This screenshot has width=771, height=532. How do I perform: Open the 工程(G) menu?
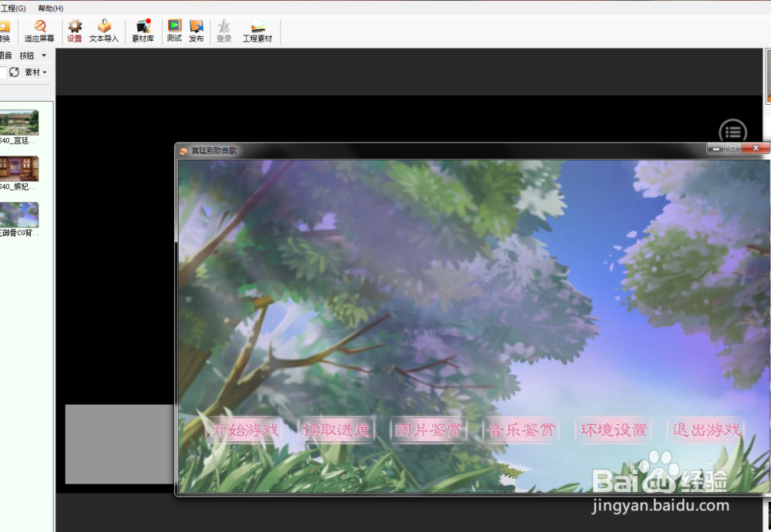point(13,8)
